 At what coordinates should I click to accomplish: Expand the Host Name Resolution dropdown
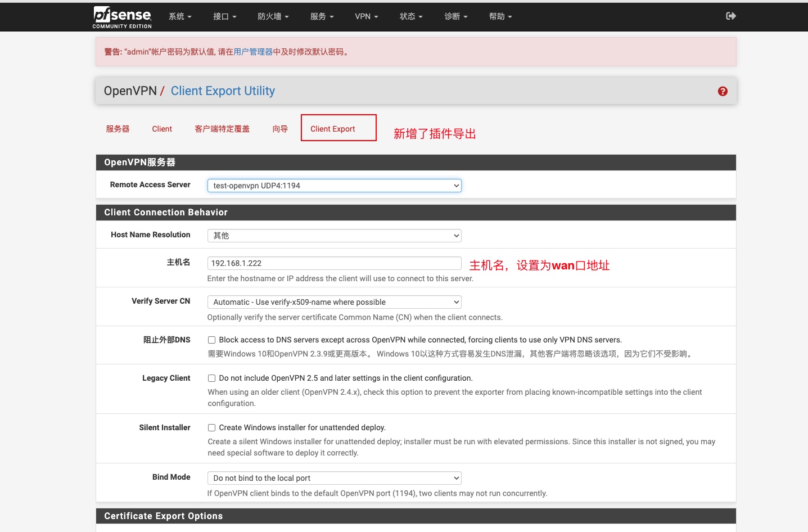click(335, 236)
